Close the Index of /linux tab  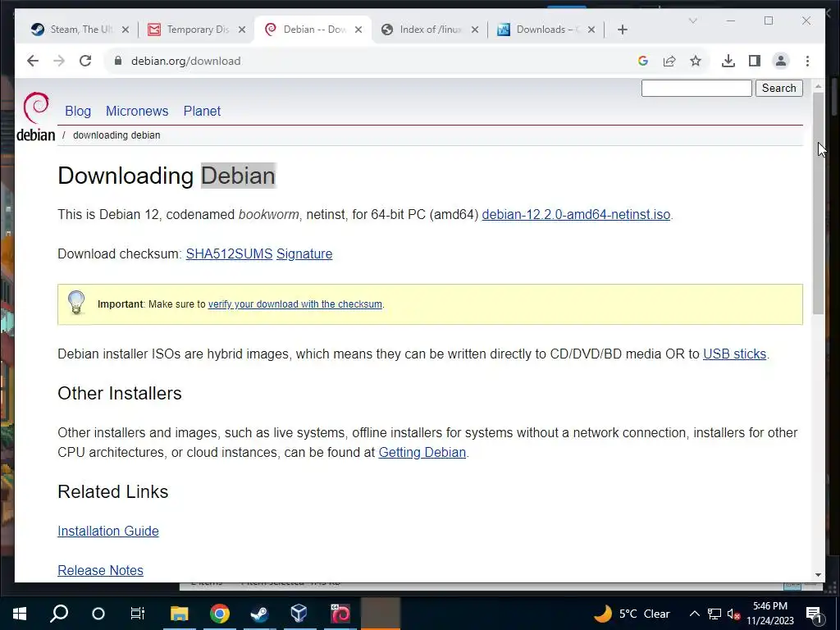coord(475,30)
